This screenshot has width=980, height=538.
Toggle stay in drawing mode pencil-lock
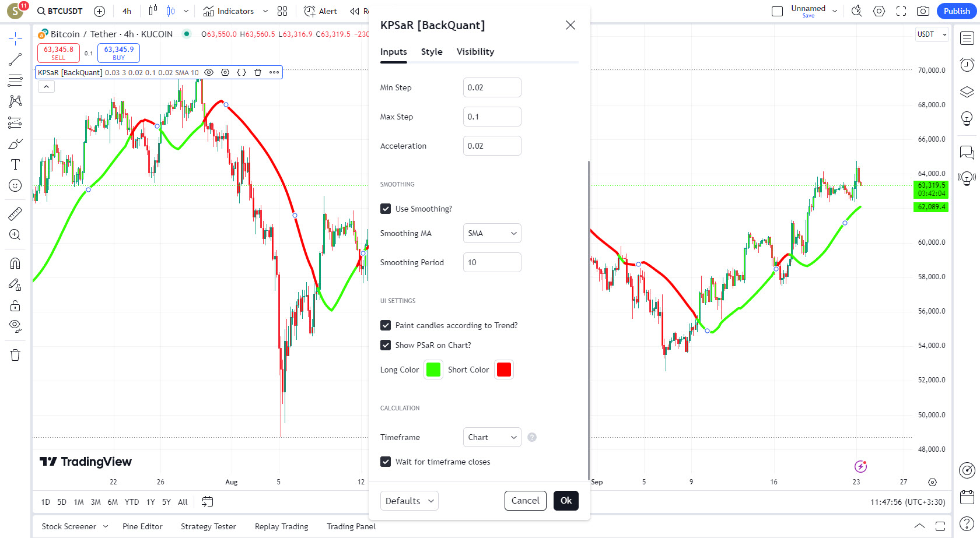tap(15, 284)
